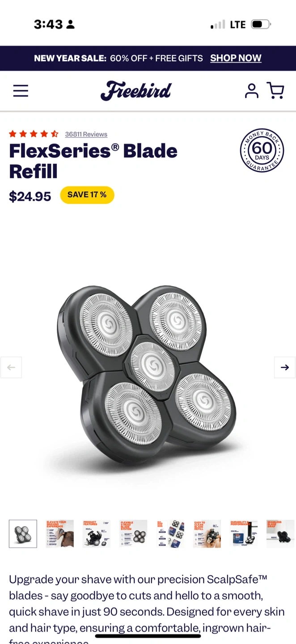This screenshot has width=296, height=644.
Task: Select first blade head thumbnail
Action: 23,534
